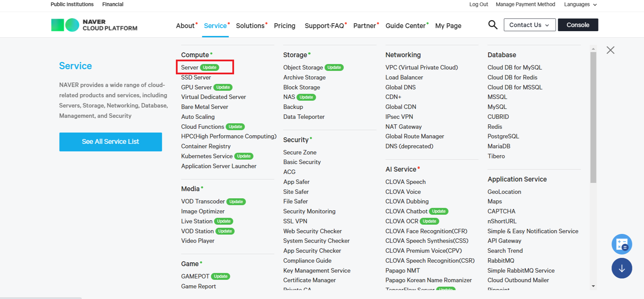Open Manage Payment Method link
The width and height of the screenshot is (644, 299).
tap(525, 4)
